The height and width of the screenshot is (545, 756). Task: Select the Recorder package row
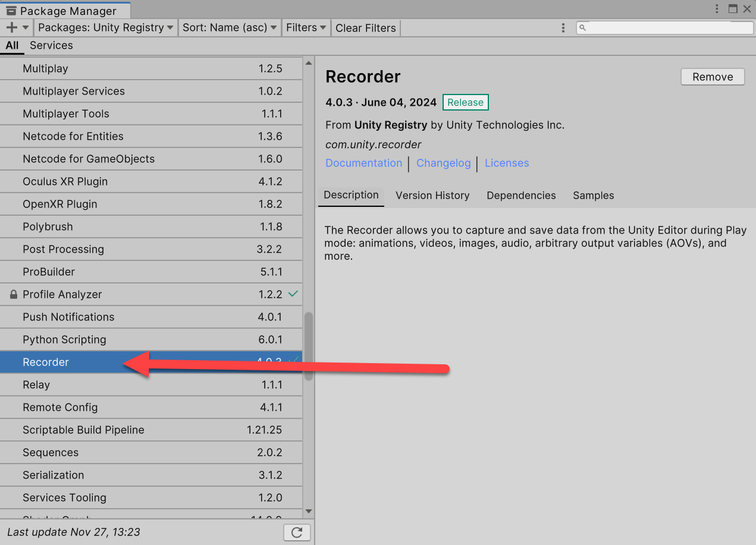tap(151, 362)
